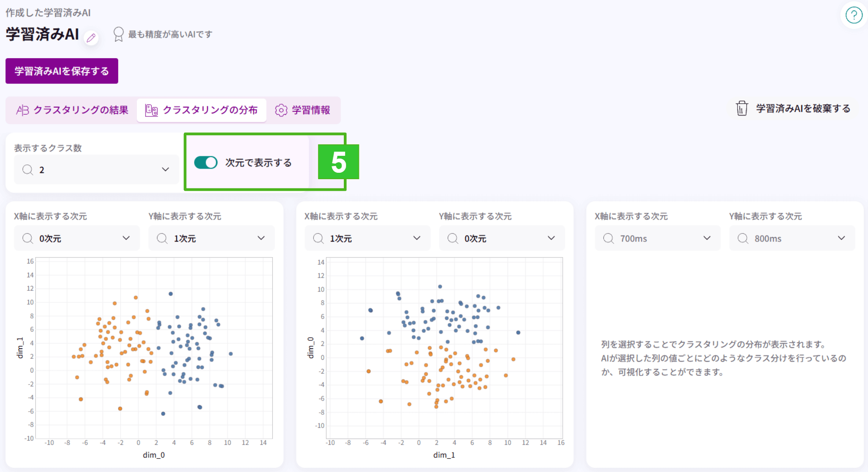Click the 最も精度が高いAIです label

click(170, 34)
